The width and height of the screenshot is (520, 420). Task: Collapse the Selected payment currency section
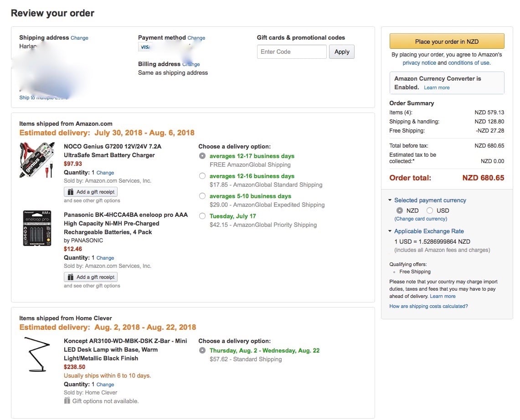tap(390, 200)
